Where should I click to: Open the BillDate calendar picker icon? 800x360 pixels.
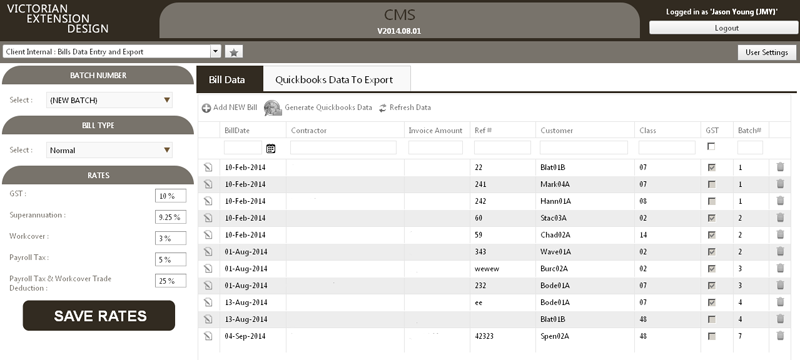tap(270, 148)
